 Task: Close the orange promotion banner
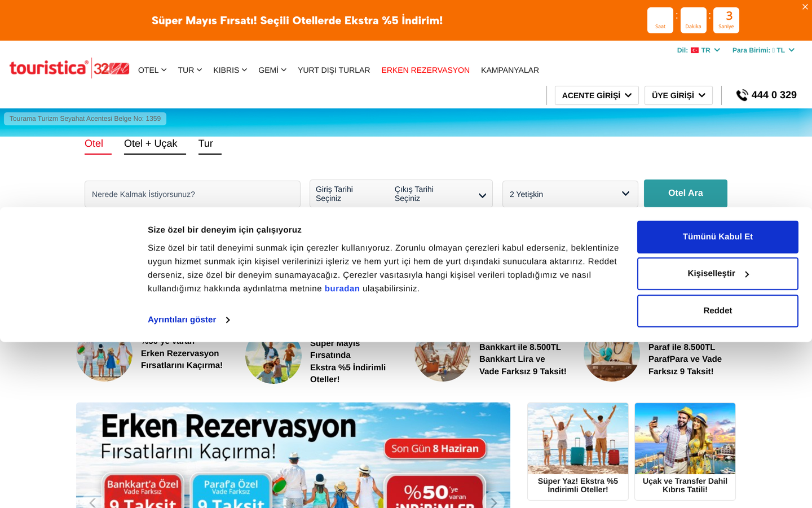(x=805, y=7)
